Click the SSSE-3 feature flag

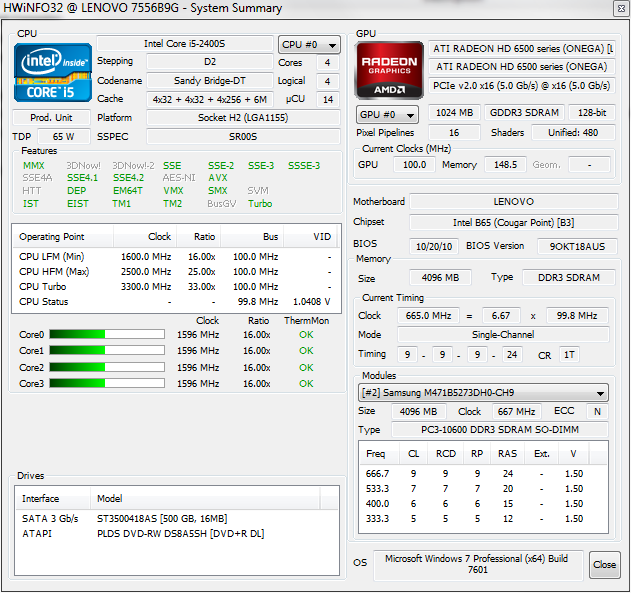point(304,166)
